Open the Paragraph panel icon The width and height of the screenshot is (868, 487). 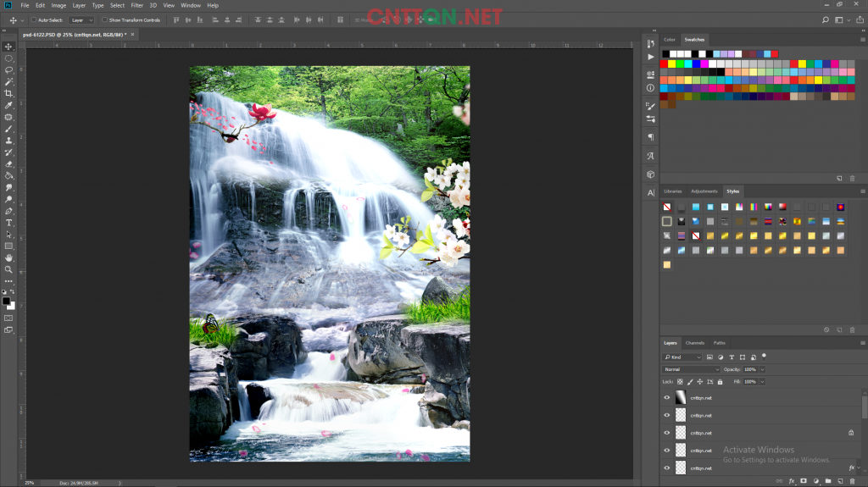pyautogui.click(x=650, y=136)
